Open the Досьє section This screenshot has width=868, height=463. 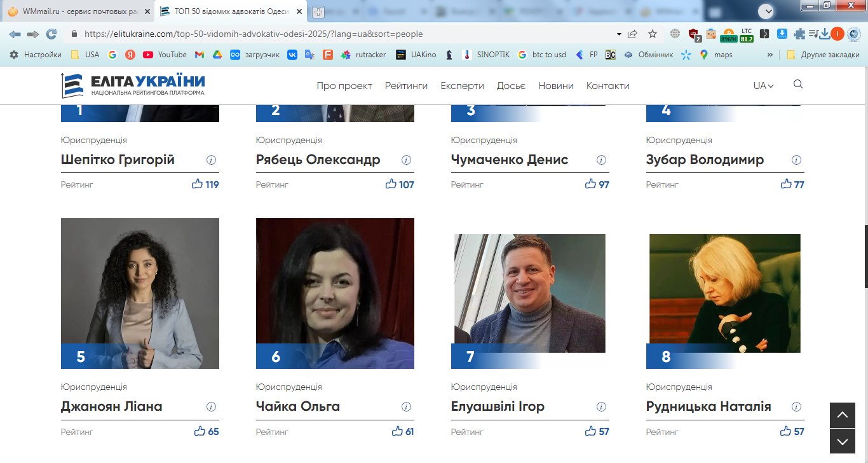pos(511,86)
